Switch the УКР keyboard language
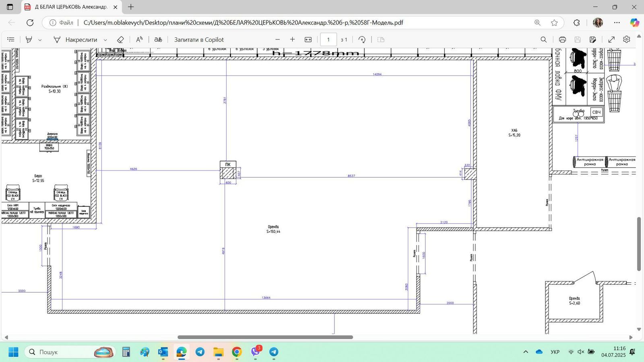The height and width of the screenshot is (362, 644). tap(555, 352)
